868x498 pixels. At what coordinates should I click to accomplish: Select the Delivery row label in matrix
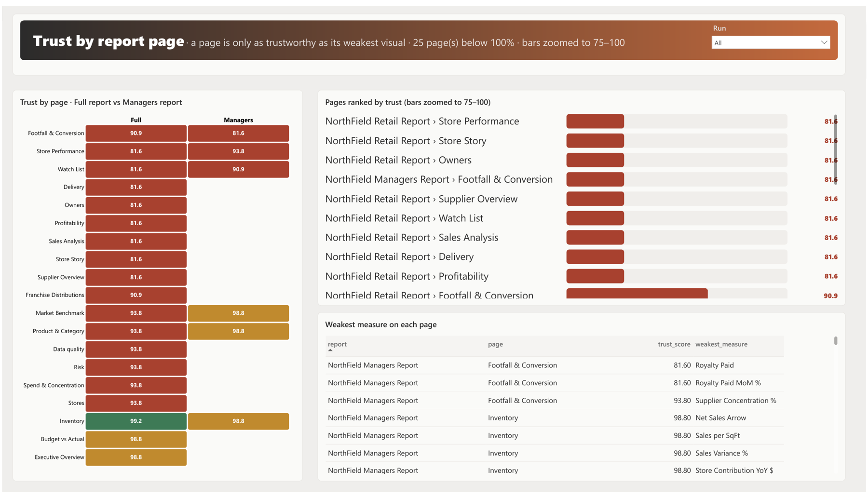(x=74, y=187)
